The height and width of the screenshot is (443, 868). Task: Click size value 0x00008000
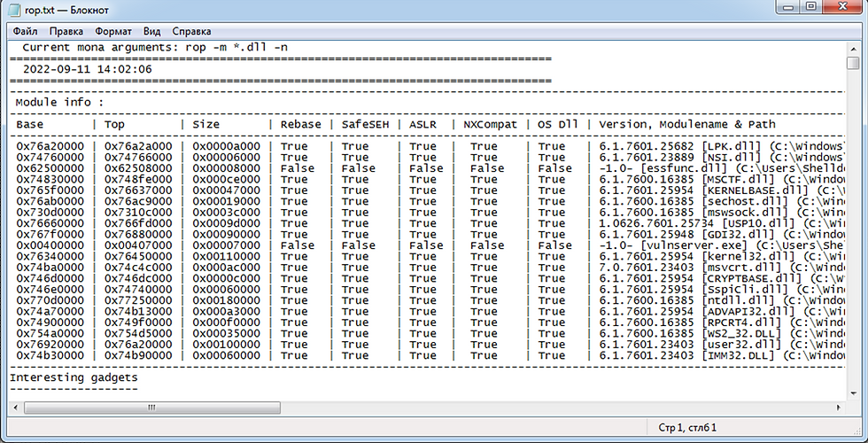pos(227,168)
